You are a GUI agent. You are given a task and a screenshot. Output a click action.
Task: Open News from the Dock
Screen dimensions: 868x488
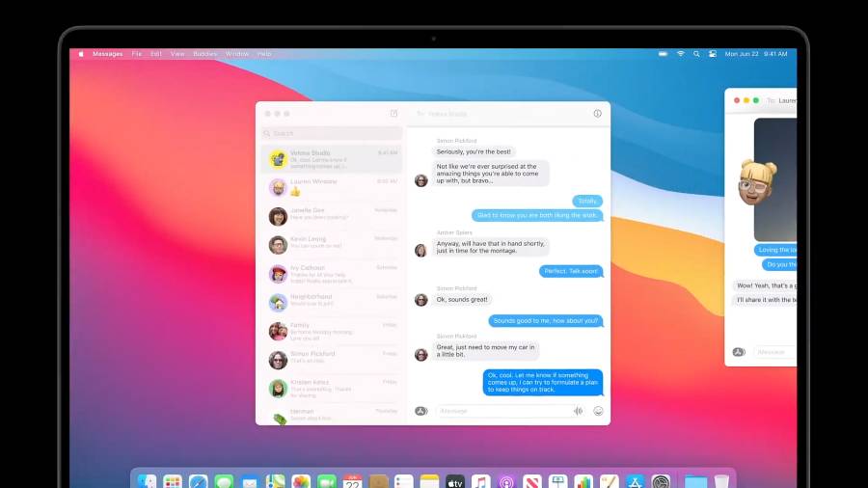pyautogui.click(x=532, y=482)
